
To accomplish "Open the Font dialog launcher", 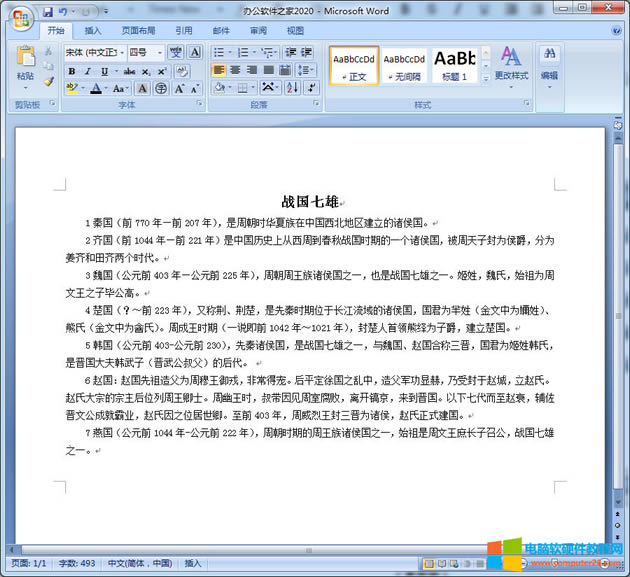I will [x=199, y=104].
